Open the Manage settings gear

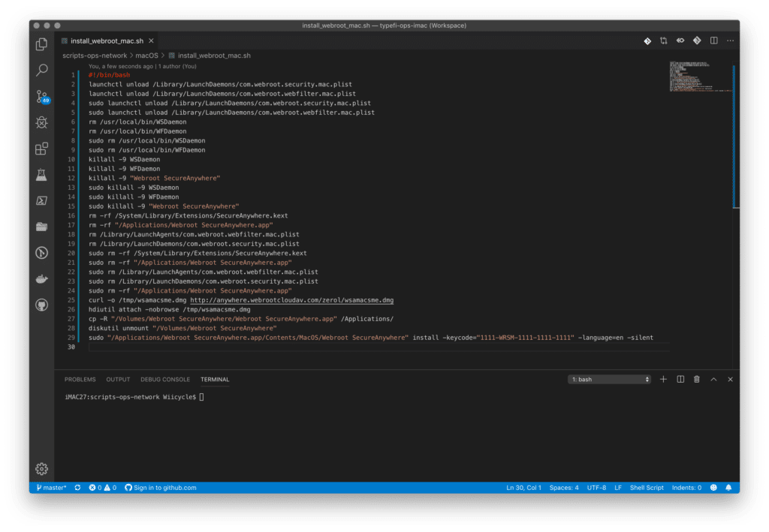[42, 469]
